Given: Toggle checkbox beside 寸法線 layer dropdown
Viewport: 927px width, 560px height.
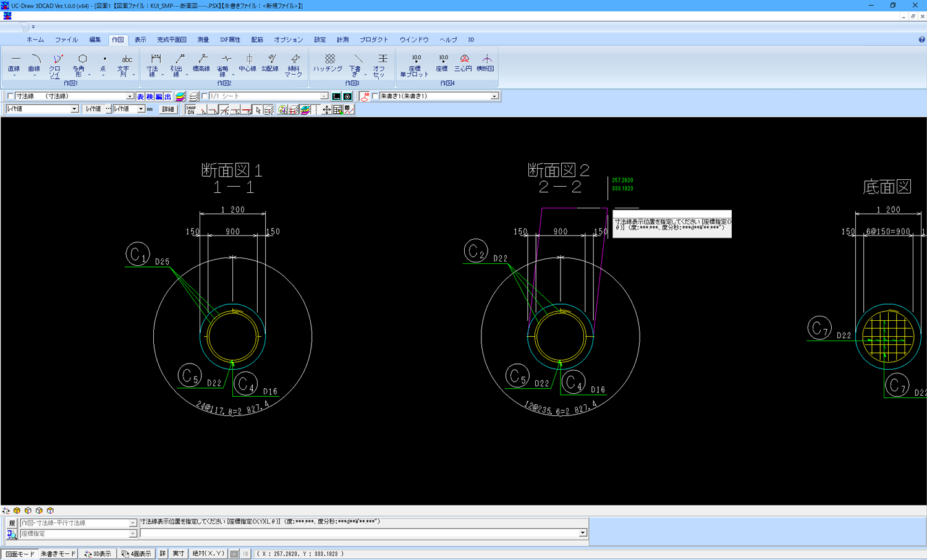Looking at the screenshot, I should click(x=11, y=96).
